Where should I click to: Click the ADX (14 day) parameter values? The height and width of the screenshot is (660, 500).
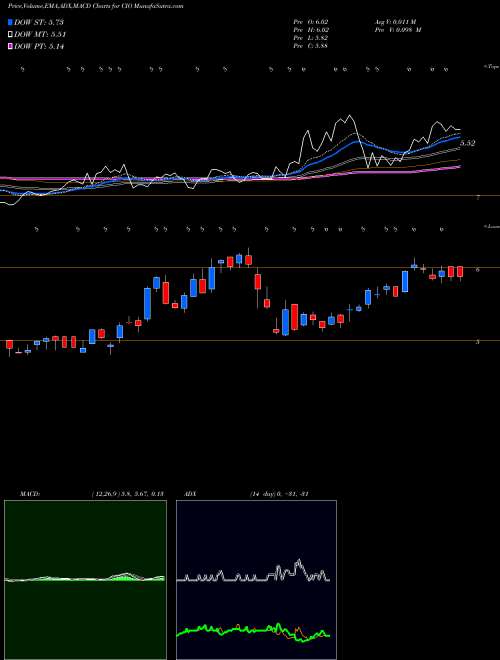[279, 494]
